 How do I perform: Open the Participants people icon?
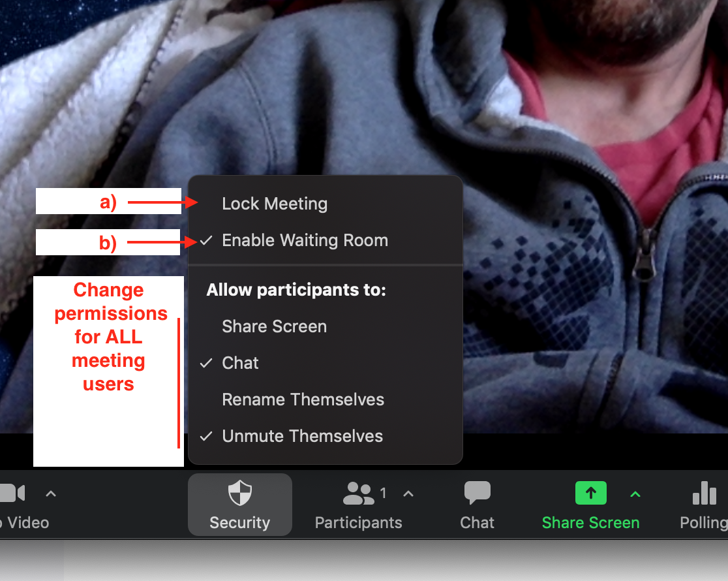358,493
